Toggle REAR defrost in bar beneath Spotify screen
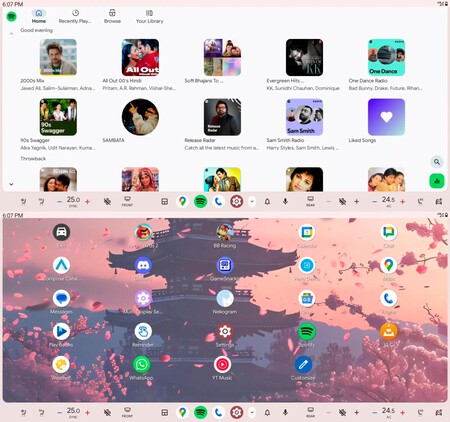The image size is (450, 422). click(x=310, y=201)
